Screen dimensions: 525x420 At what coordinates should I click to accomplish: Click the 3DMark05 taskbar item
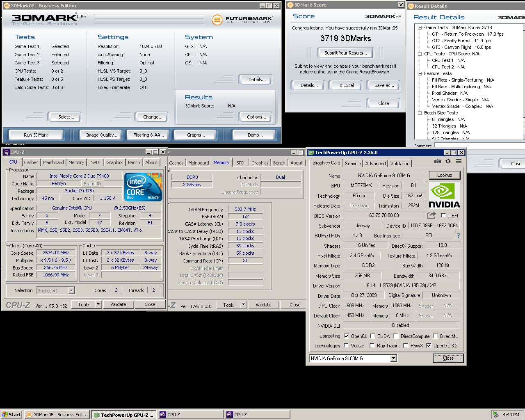point(57,415)
